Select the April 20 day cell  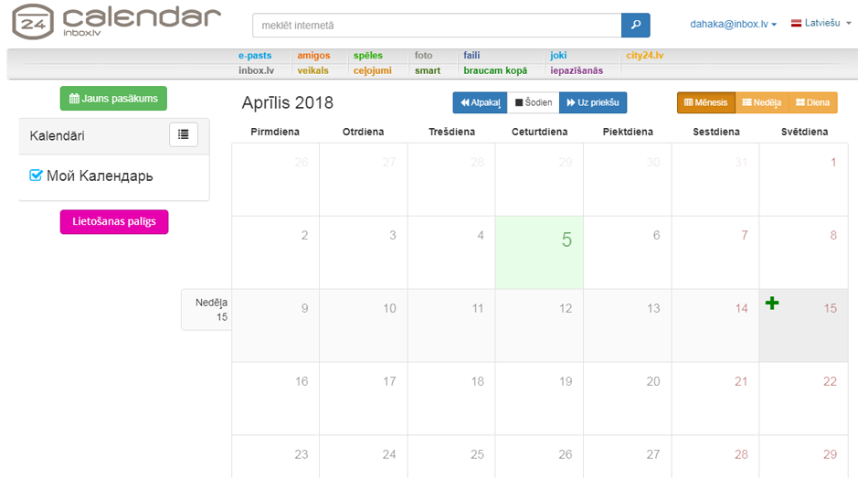[x=627, y=399]
